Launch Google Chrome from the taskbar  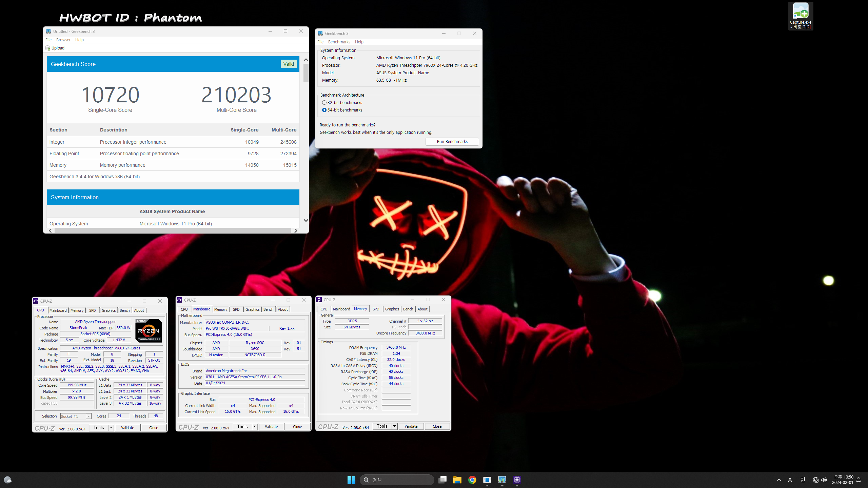[472, 480]
